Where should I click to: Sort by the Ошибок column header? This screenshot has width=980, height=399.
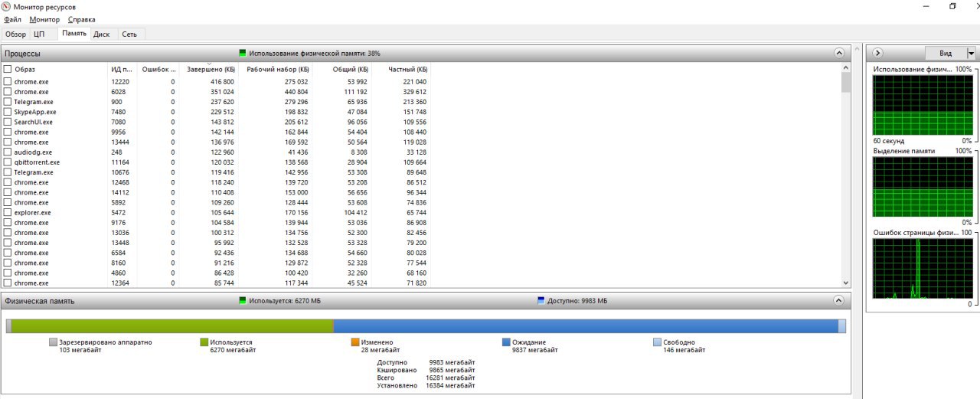click(158, 69)
